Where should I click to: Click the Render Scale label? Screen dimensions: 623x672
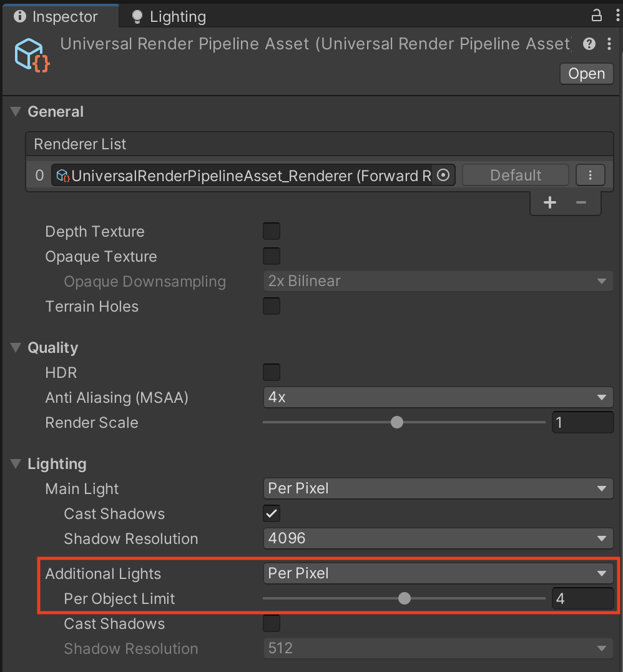pos(92,423)
